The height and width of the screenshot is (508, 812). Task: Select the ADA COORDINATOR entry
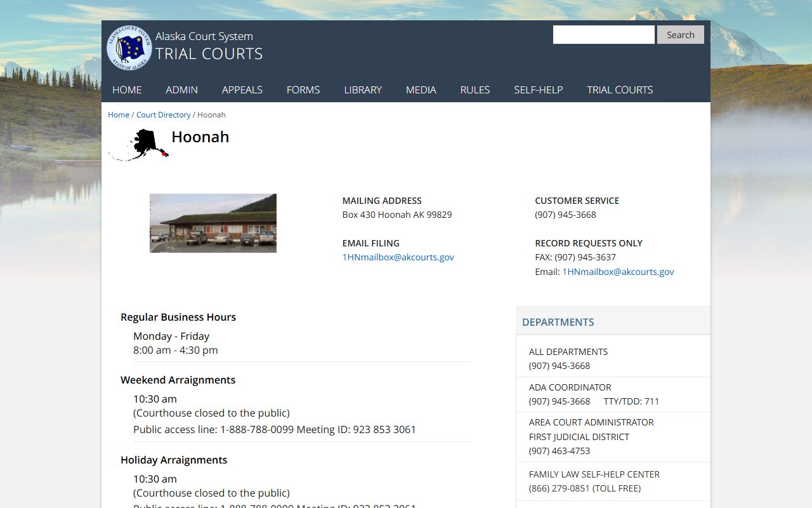click(x=570, y=387)
